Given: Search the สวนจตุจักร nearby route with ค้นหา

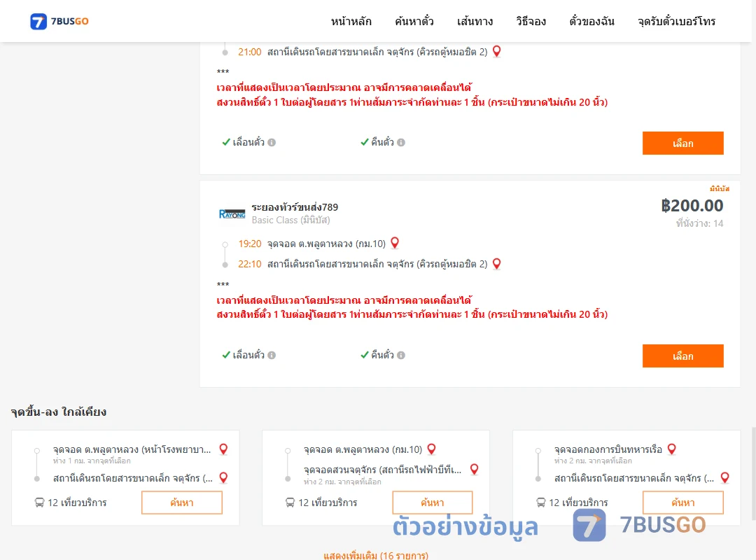Looking at the screenshot, I should click(433, 503).
